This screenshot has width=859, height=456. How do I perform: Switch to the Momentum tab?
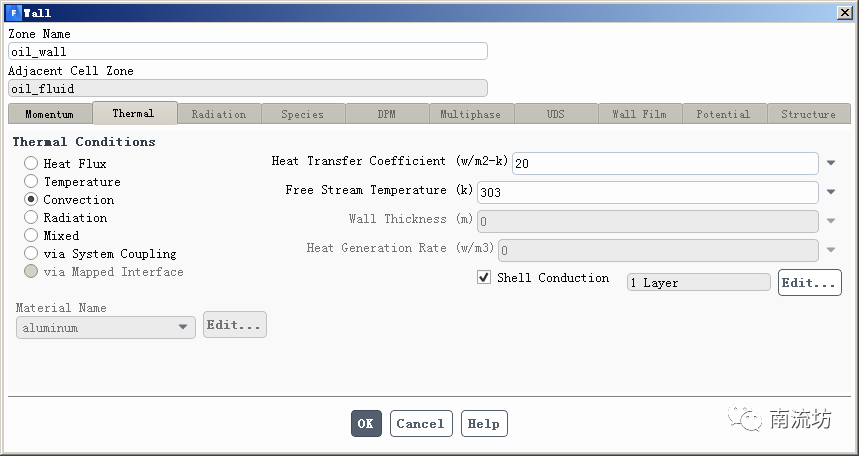point(50,114)
